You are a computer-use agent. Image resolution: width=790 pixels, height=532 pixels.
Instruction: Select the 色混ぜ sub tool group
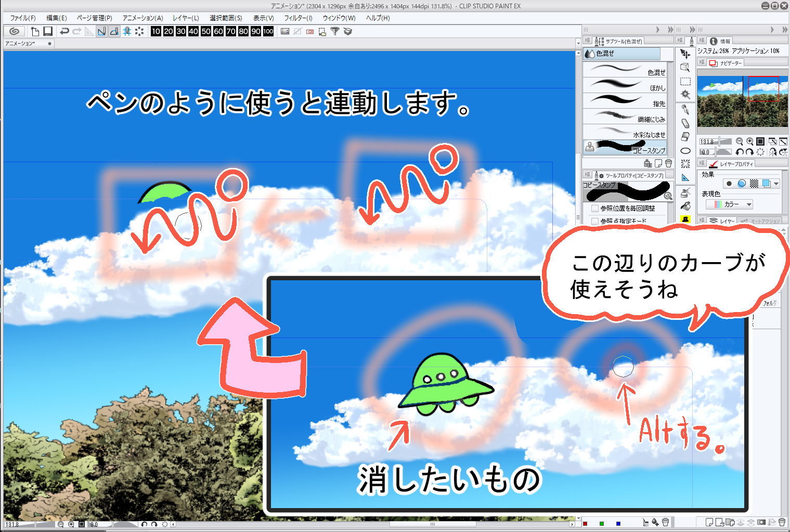[621, 54]
